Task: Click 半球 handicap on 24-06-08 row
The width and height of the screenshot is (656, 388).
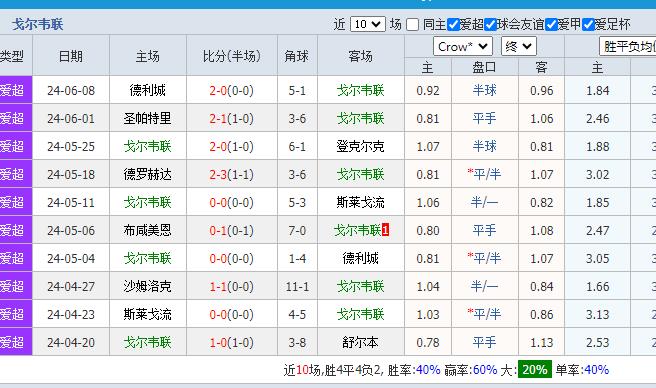Action: (x=484, y=90)
